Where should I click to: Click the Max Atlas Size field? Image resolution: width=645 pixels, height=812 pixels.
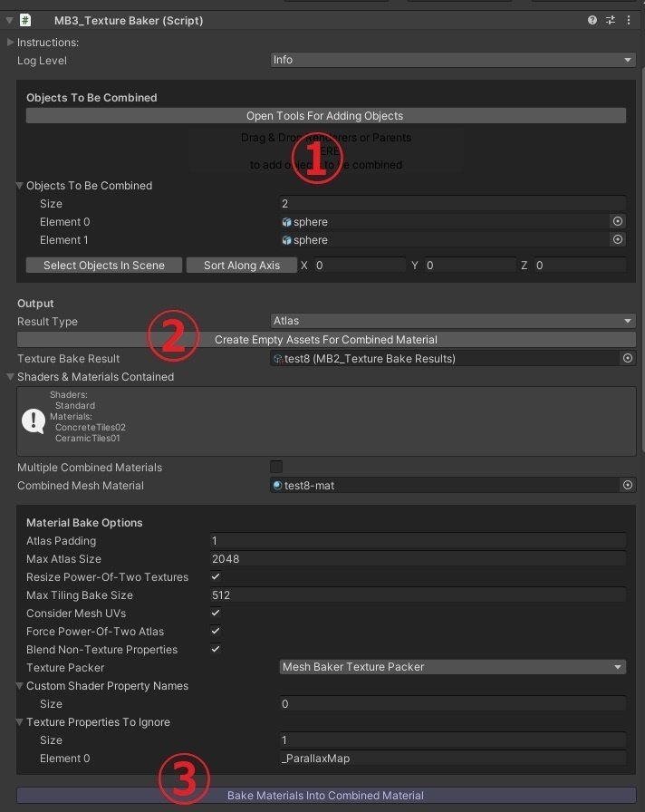(x=418, y=559)
